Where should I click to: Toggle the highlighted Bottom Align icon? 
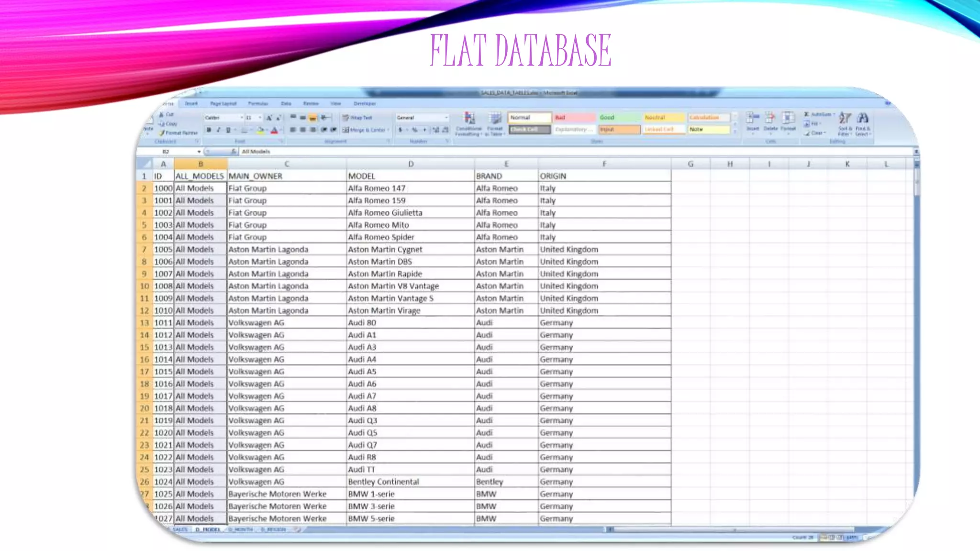(313, 117)
